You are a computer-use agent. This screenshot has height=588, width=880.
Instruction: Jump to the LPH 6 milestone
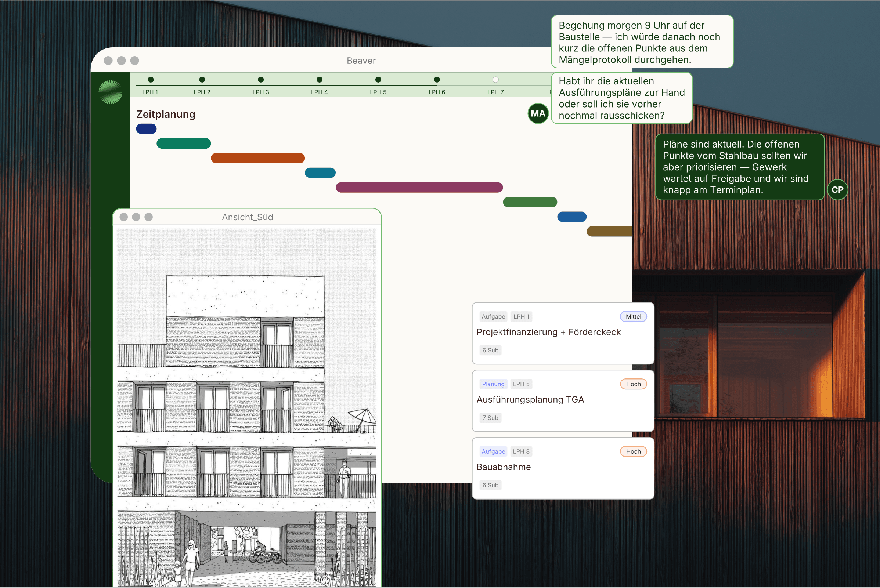click(x=436, y=80)
